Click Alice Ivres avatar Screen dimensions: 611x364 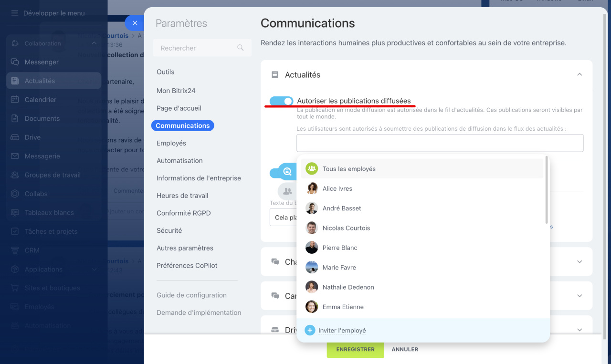point(312,188)
